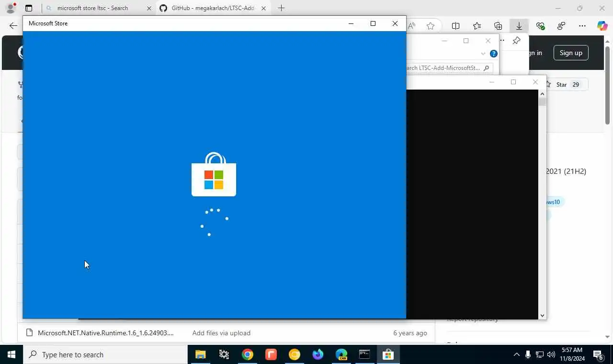Open Browser essentials heart icon
The height and width of the screenshot is (364, 613).
(540, 26)
